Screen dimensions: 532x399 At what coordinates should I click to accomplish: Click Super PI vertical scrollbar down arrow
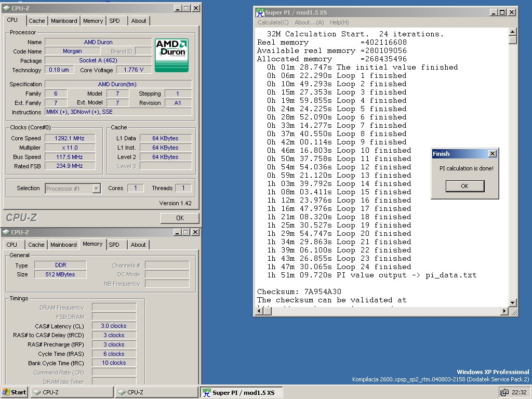[513, 303]
